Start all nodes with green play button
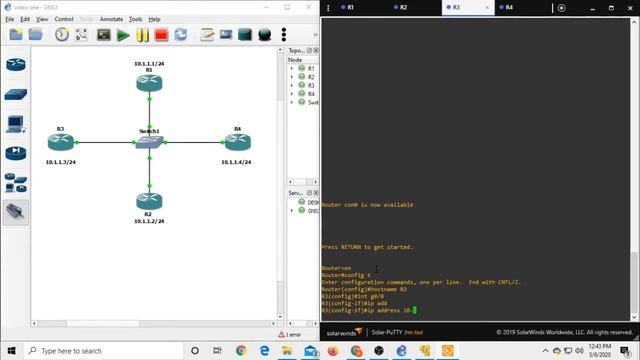Viewport: 640px width, 360px height. tap(123, 35)
